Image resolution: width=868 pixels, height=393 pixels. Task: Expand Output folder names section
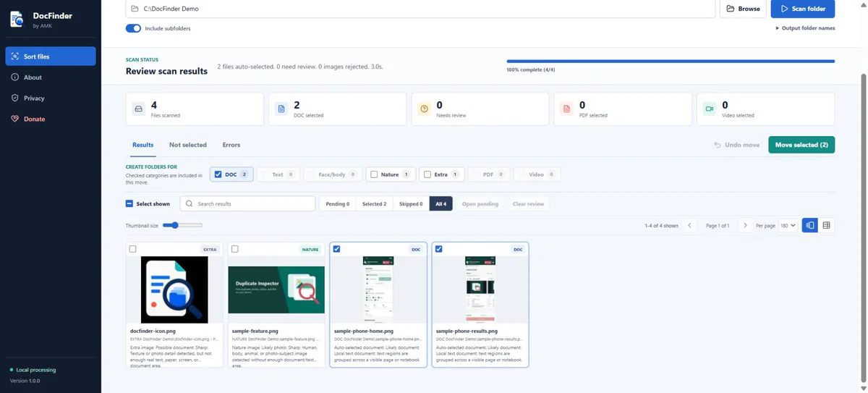click(805, 28)
